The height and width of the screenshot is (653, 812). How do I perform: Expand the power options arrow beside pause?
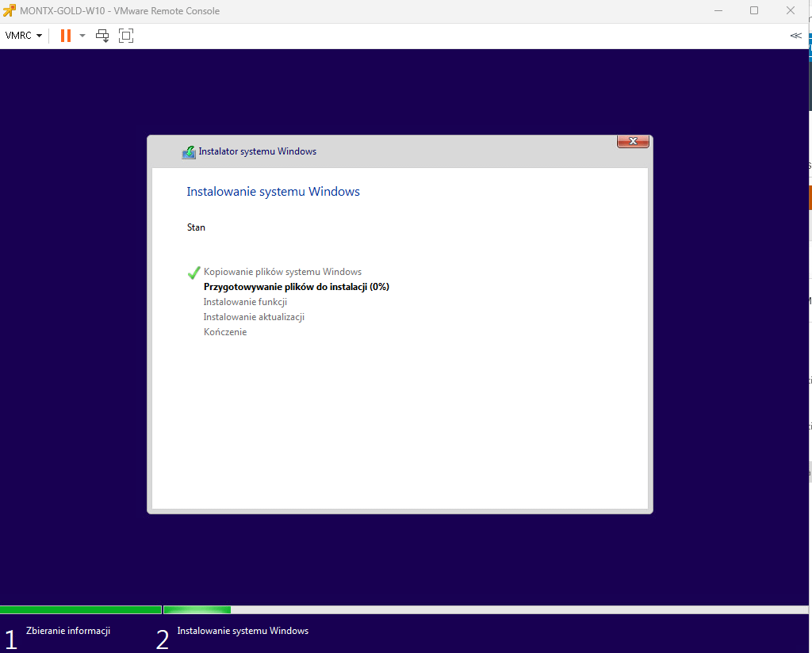[x=82, y=36]
